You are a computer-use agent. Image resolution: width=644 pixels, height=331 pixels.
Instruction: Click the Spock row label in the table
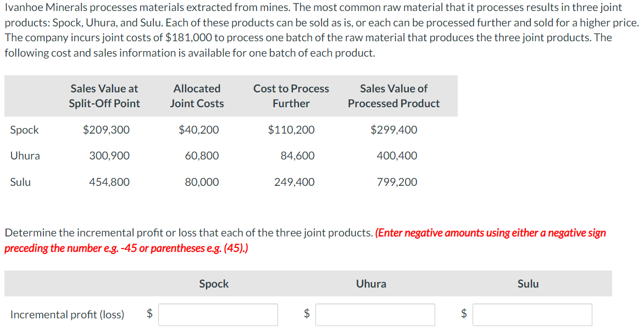pyautogui.click(x=24, y=130)
